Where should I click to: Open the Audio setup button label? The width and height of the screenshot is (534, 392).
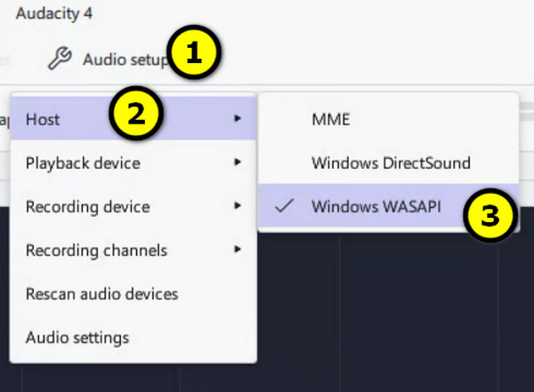click(x=125, y=60)
